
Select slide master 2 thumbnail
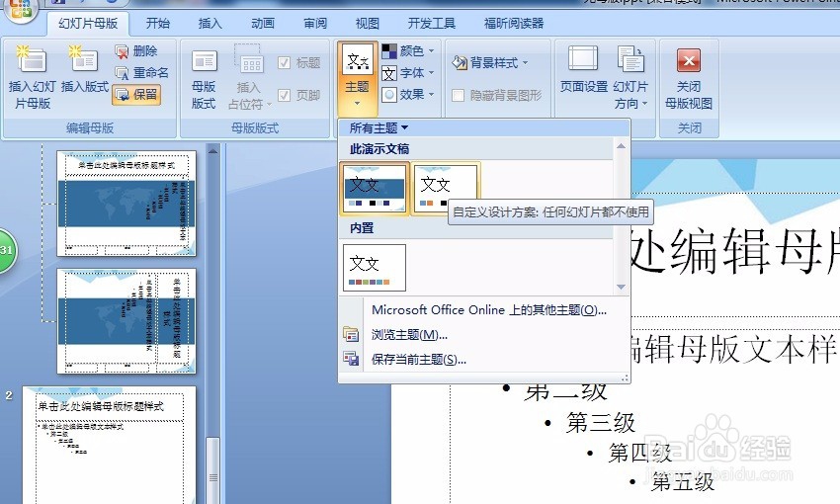110,445
